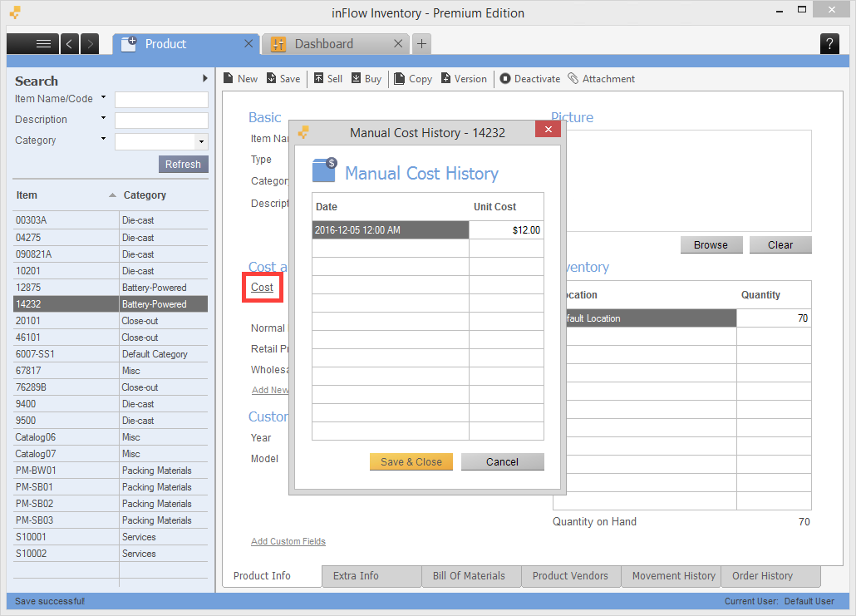Click the Sell toolbar button
Viewport: 856px width, 616px height.
(x=328, y=79)
